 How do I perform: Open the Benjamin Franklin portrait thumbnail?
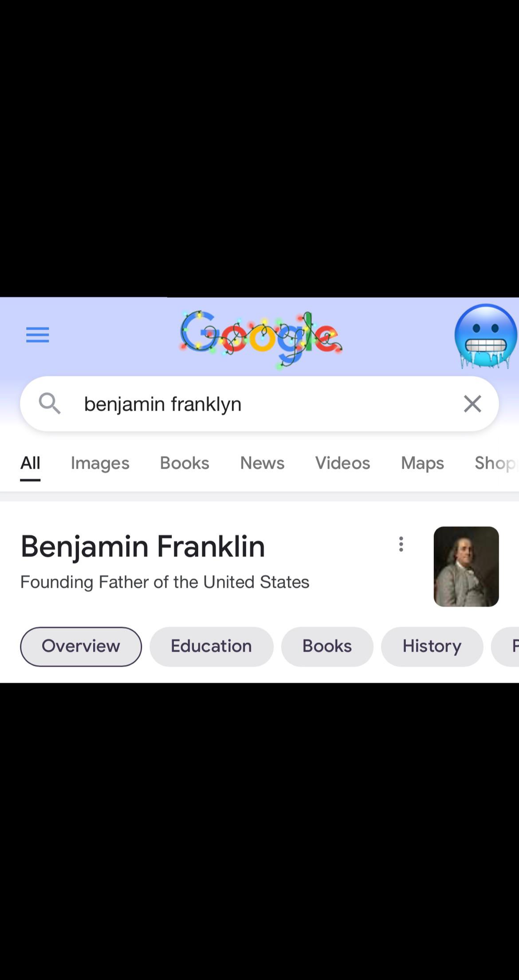tap(466, 566)
